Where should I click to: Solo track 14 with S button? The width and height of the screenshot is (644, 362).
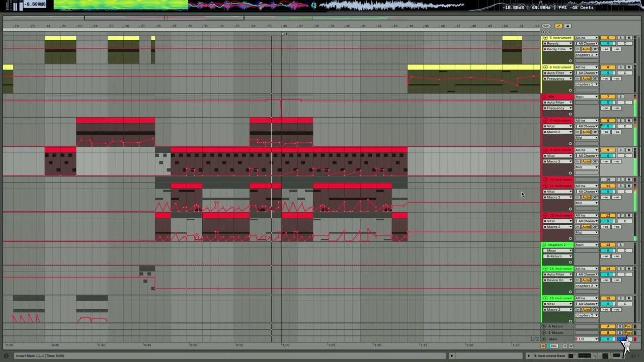tap(620, 268)
